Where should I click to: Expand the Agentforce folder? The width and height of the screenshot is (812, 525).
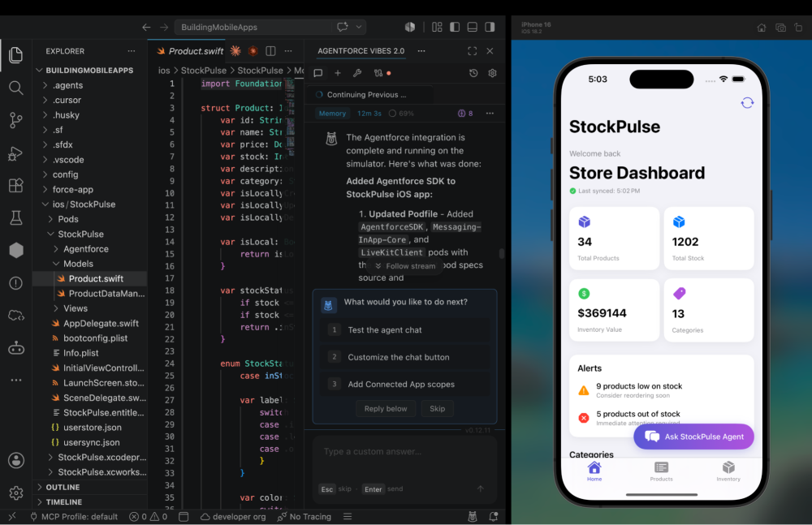click(86, 249)
